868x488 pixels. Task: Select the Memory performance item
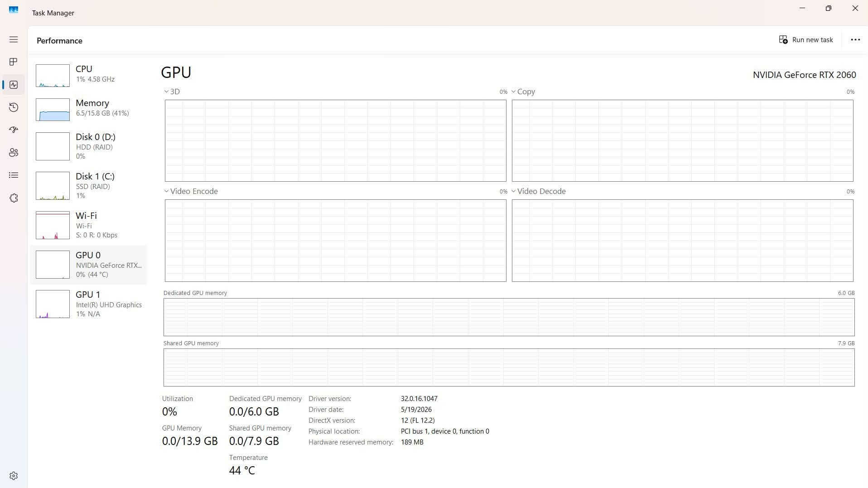(x=89, y=109)
